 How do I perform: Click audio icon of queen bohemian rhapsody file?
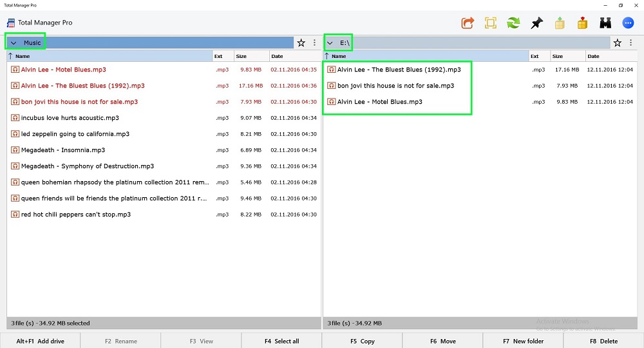(15, 182)
